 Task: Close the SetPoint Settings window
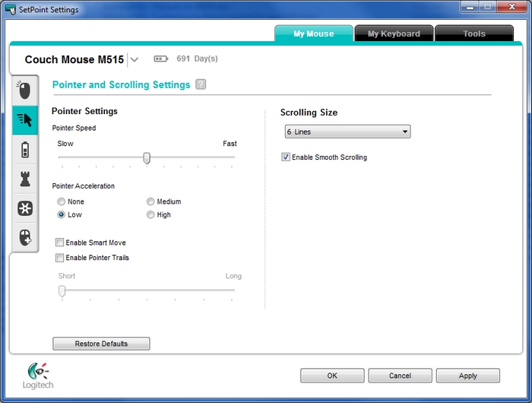512,7
